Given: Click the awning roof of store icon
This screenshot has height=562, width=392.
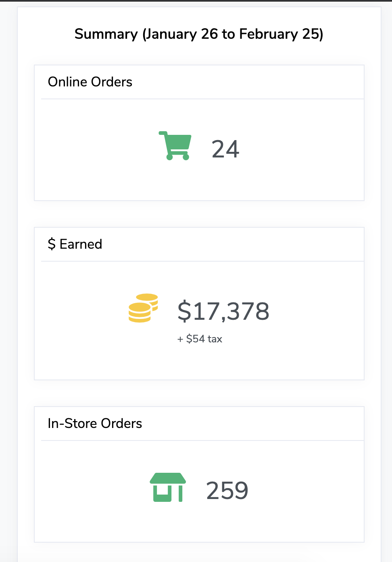Looking at the screenshot, I should [x=168, y=478].
